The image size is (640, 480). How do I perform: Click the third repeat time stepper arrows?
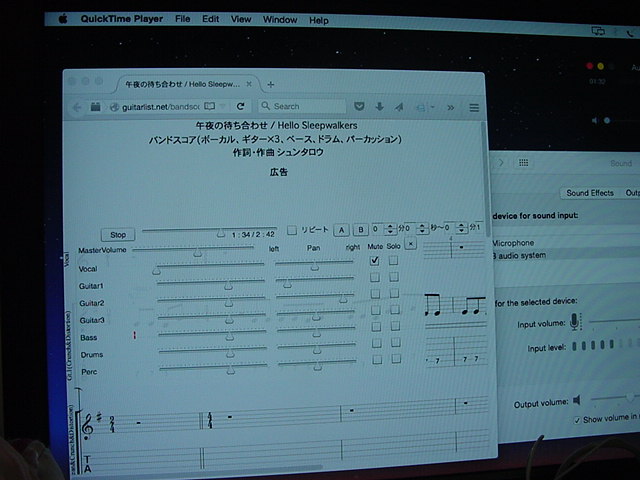(461, 227)
